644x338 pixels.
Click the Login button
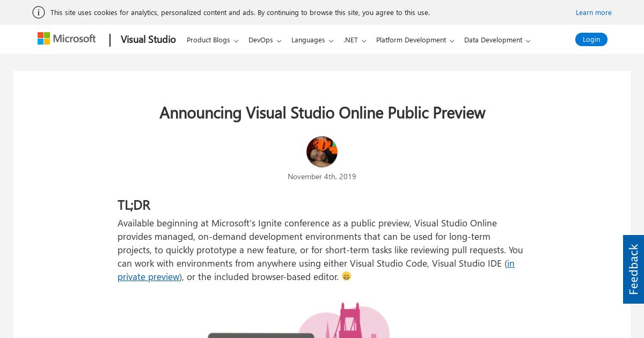tap(591, 39)
